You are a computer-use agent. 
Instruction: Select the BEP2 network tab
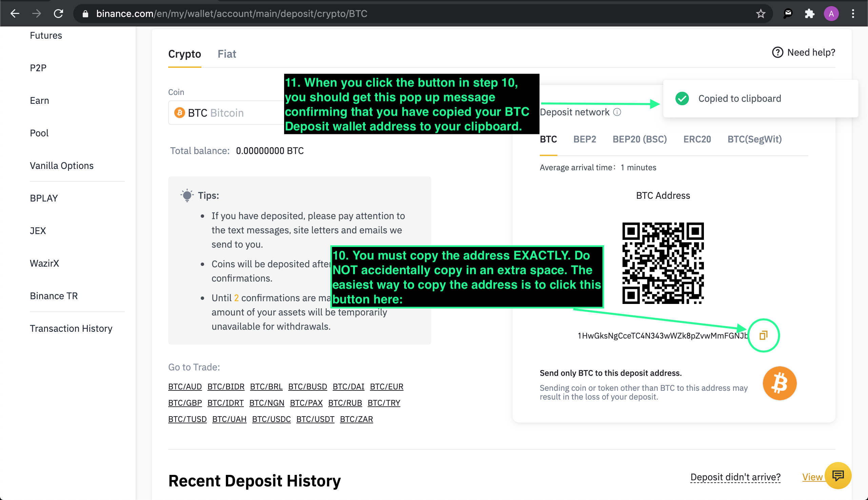tap(585, 139)
